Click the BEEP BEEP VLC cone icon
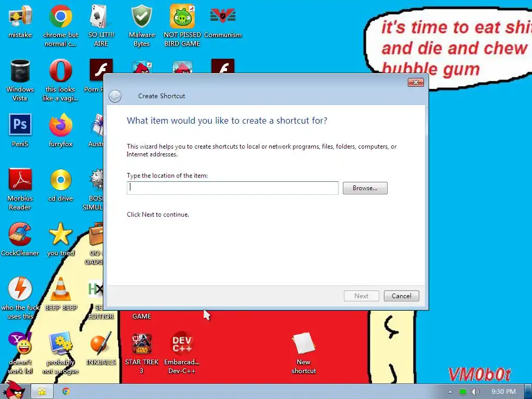The image size is (532, 399). pos(61,294)
